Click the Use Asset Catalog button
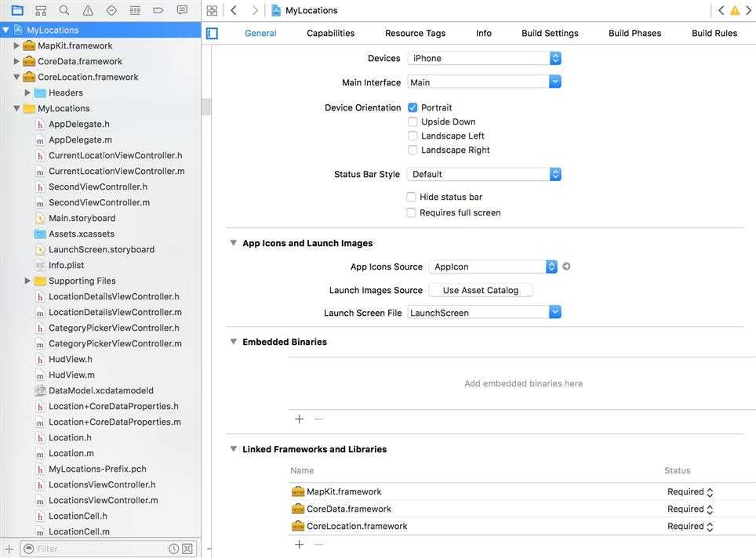 481,290
